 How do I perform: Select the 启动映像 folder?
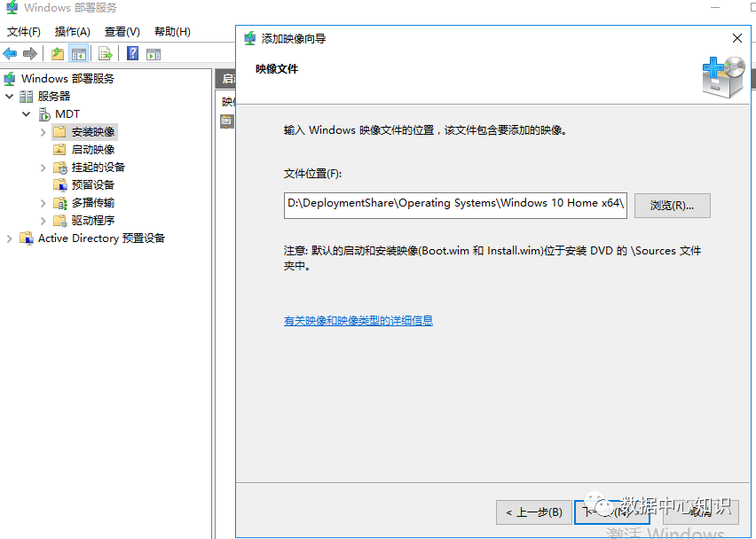point(93,150)
